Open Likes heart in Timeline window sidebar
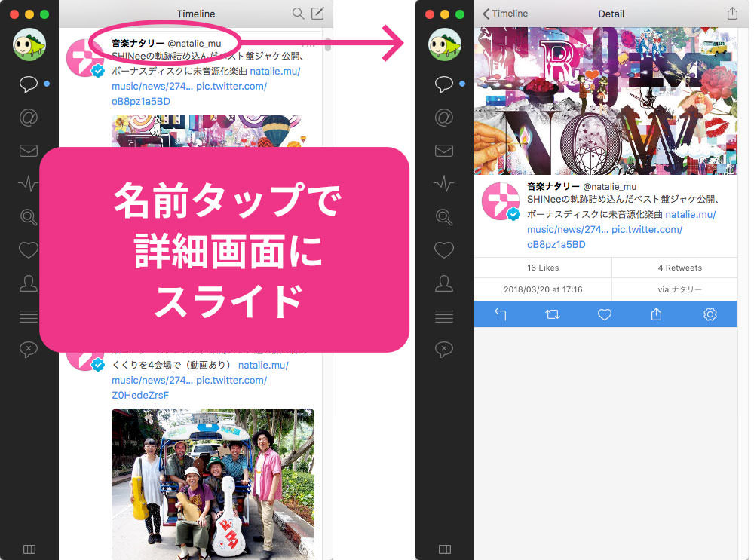Image resolution: width=754 pixels, height=560 pixels. click(29, 250)
